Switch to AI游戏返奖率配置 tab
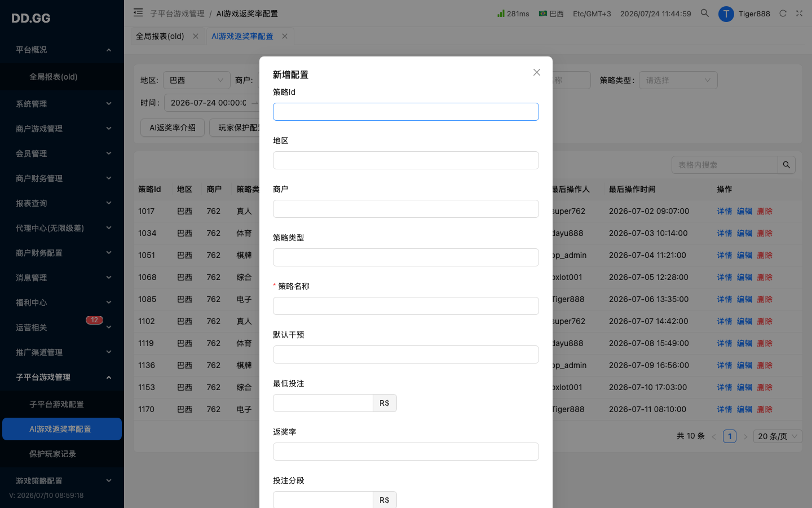The height and width of the screenshot is (508, 812). (242, 36)
